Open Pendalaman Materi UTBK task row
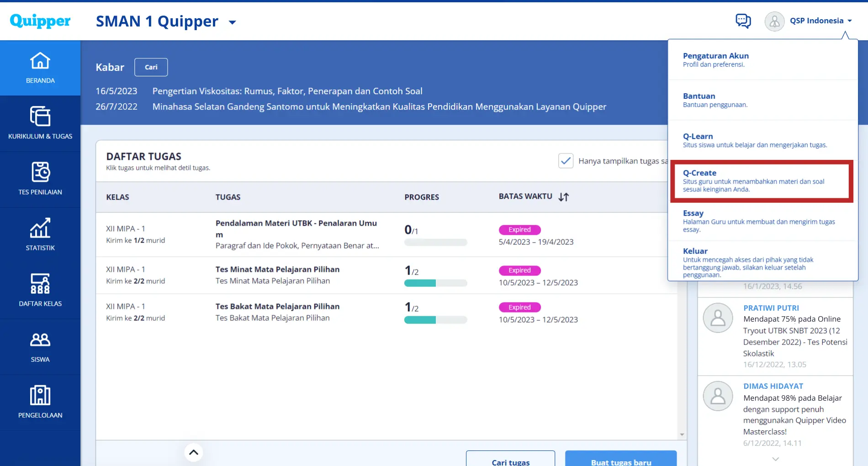Screen dimensions: 868x466 [x=386, y=234]
